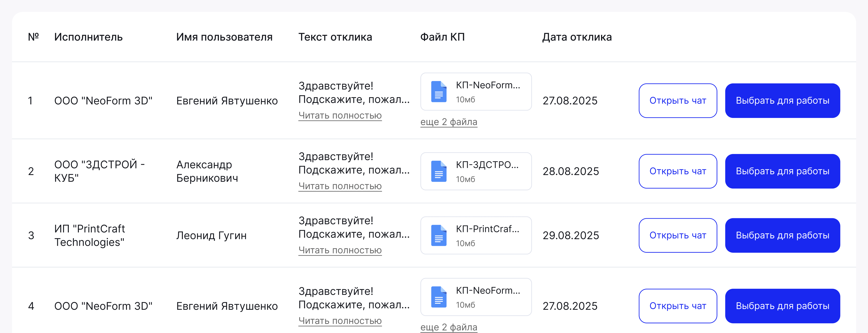
Task: Open chat with ООО "NeoForm 3D"
Action: [x=678, y=100]
